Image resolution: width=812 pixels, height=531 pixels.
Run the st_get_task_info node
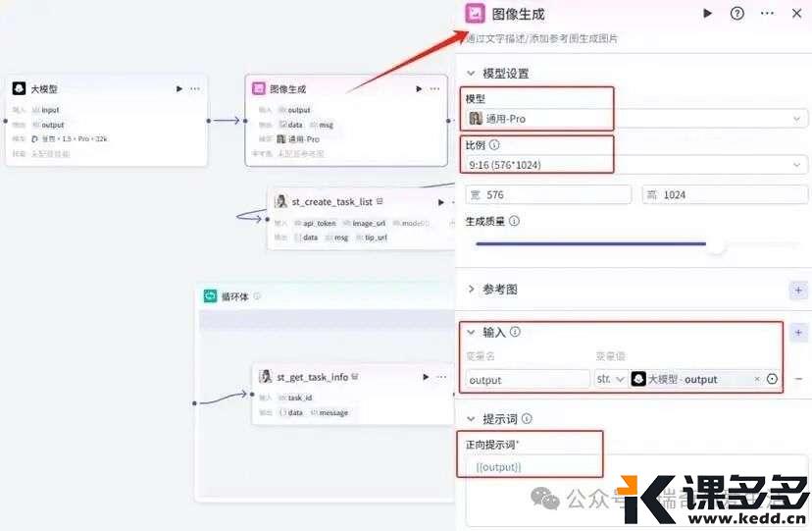point(426,377)
